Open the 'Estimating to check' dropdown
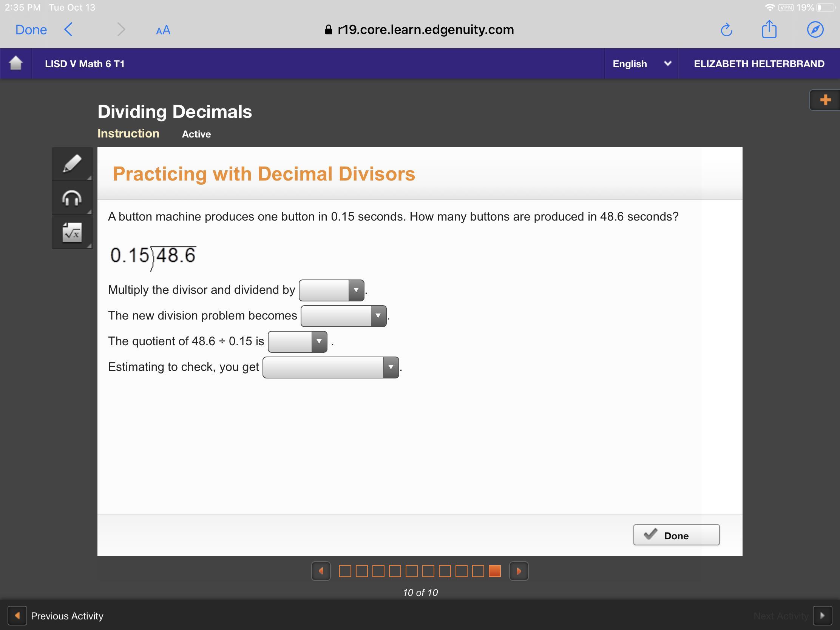 tap(330, 367)
